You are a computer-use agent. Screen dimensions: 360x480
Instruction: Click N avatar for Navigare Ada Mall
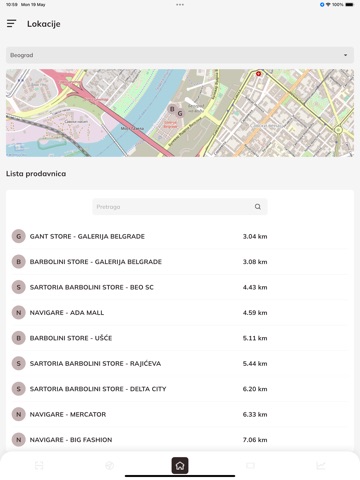click(x=19, y=313)
